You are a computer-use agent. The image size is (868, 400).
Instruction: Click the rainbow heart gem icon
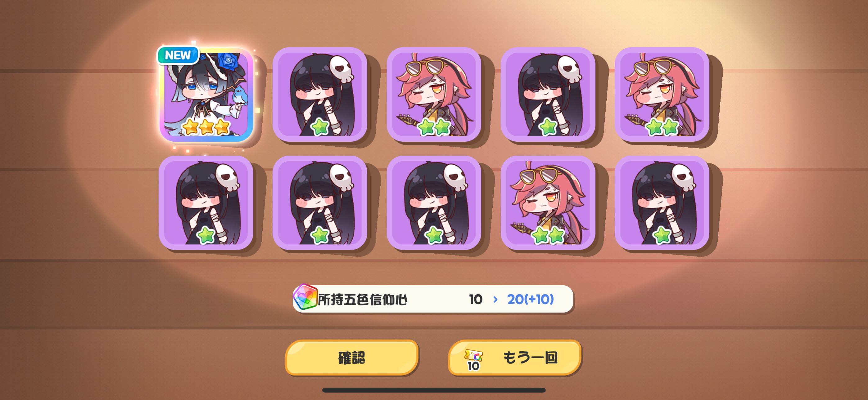point(305,297)
